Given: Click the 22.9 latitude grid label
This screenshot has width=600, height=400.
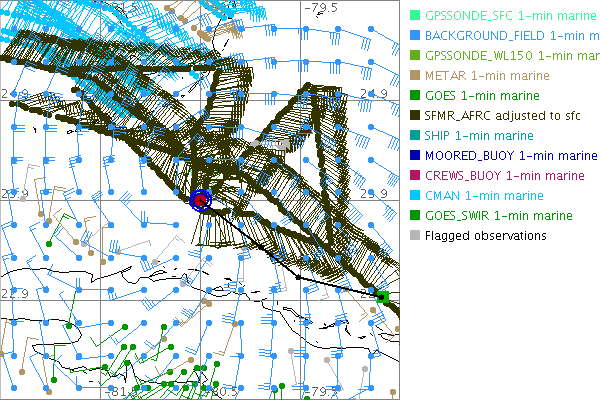Looking at the screenshot, I should (14, 293).
